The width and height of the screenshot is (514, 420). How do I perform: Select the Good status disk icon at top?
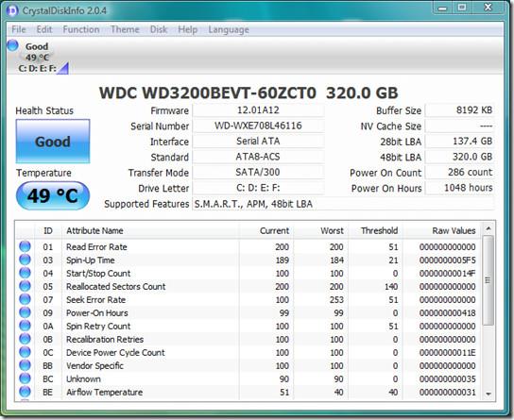tap(13, 45)
